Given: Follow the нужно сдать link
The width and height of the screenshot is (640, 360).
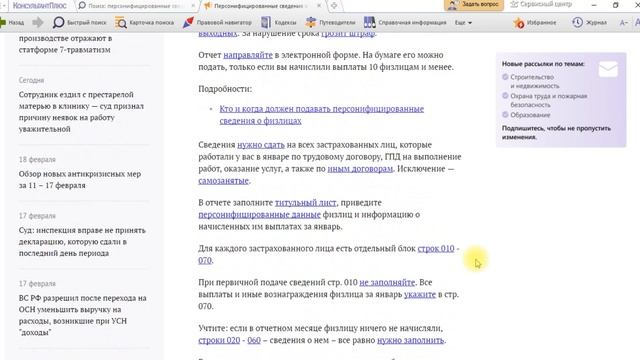Looking at the screenshot, I should tap(261, 145).
